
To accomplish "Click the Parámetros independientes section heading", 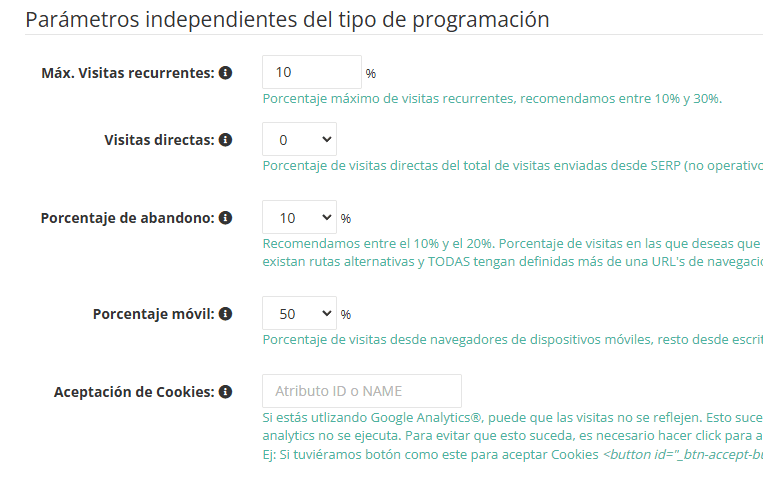I will [x=287, y=19].
